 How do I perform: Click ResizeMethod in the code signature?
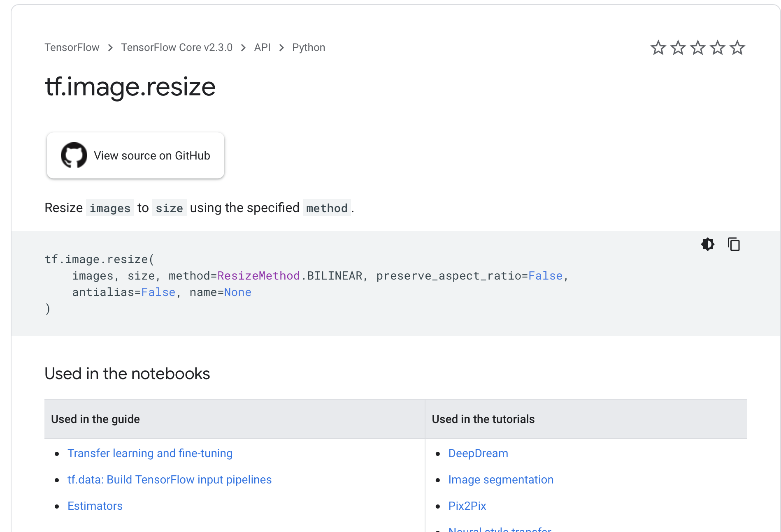(x=258, y=275)
